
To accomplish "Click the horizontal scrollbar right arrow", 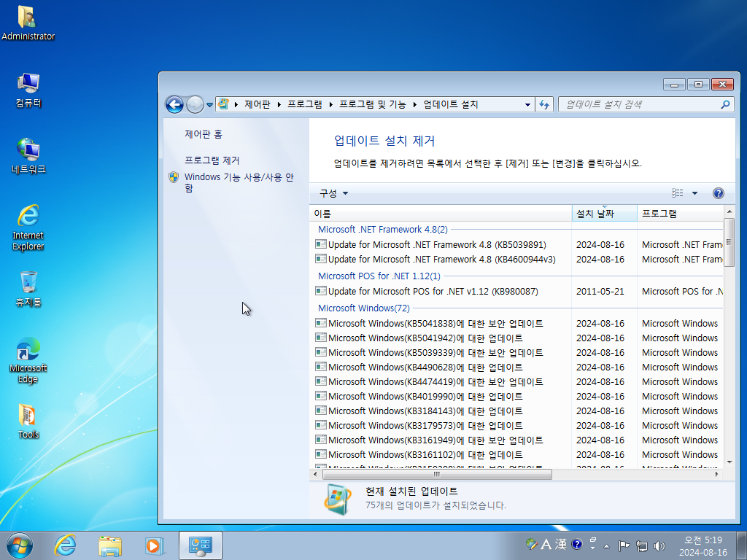I will (716, 474).
